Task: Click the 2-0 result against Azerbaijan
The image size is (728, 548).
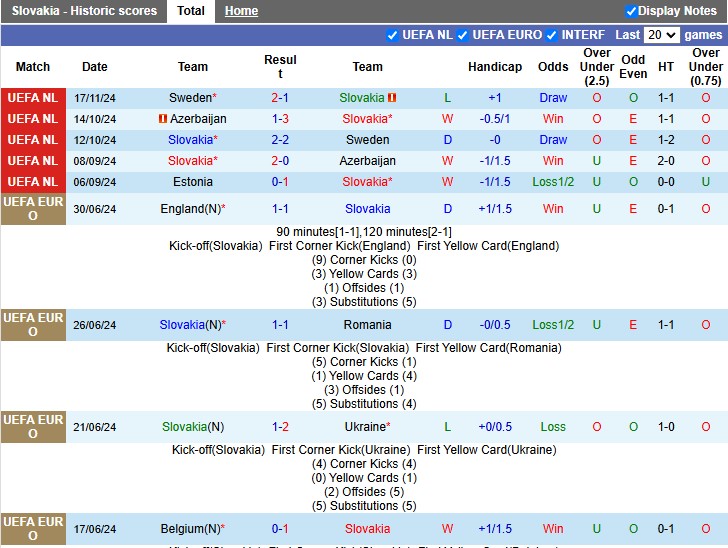Action: [x=280, y=161]
